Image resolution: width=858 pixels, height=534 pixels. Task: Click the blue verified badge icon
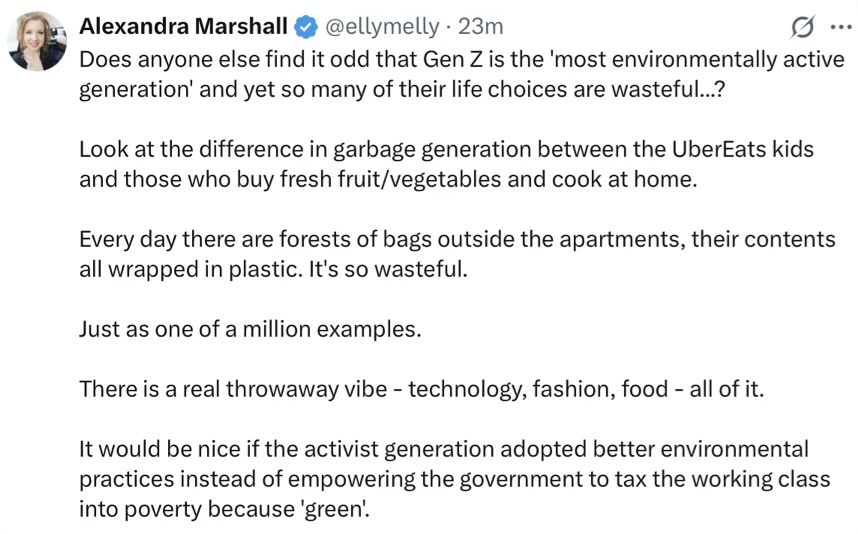pos(306,27)
